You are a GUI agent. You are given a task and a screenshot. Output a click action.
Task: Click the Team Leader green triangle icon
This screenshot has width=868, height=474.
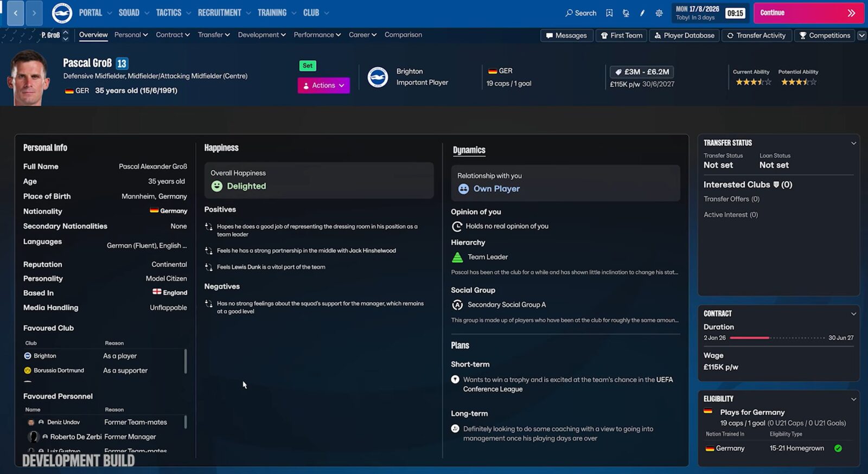coord(457,257)
